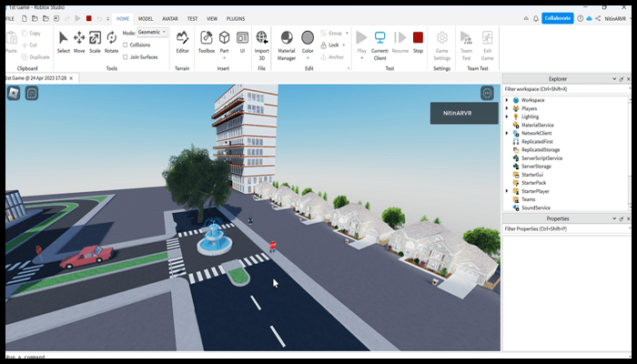Open the chat icon in viewport

[x=32, y=93]
